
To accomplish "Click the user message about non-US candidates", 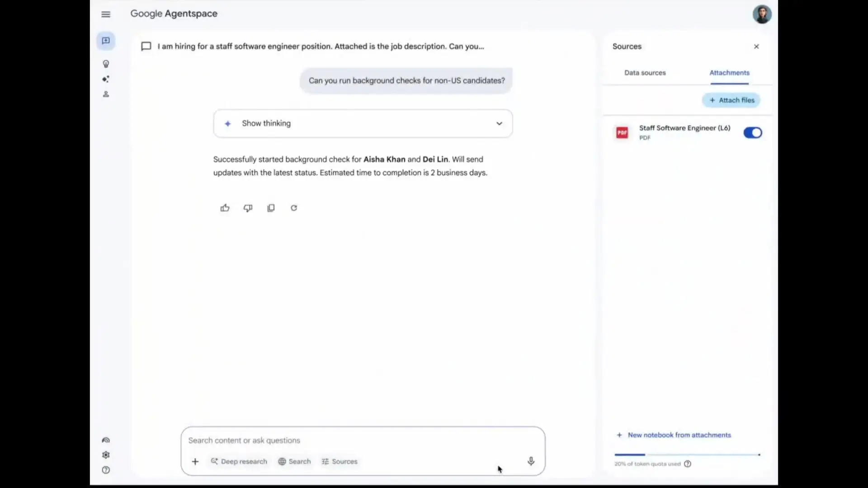I will (x=406, y=81).
